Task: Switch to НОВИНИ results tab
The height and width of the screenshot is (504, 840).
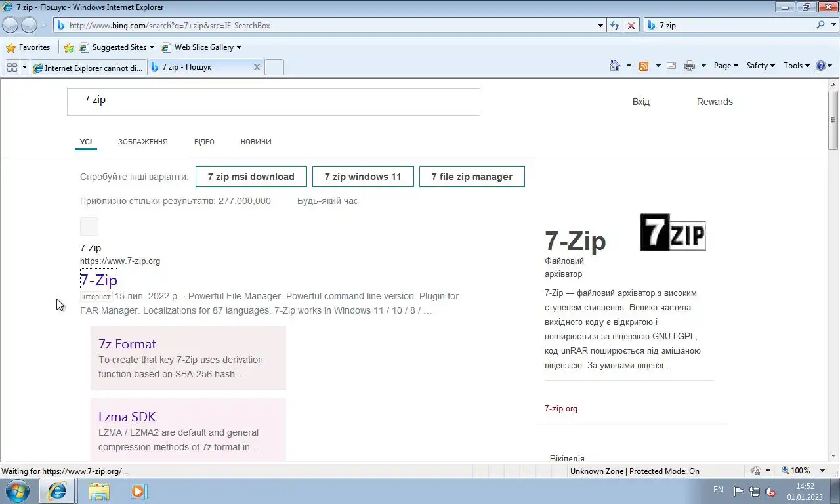Action: pos(256,142)
